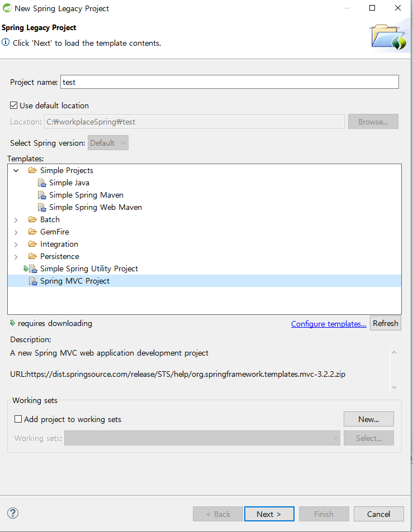This screenshot has height=532, width=413.
Task: Expand the Integration templates node
Action: tap(16, 245)
